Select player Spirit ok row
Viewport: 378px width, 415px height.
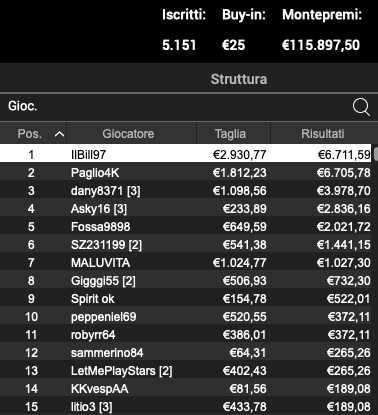[186, 298]
